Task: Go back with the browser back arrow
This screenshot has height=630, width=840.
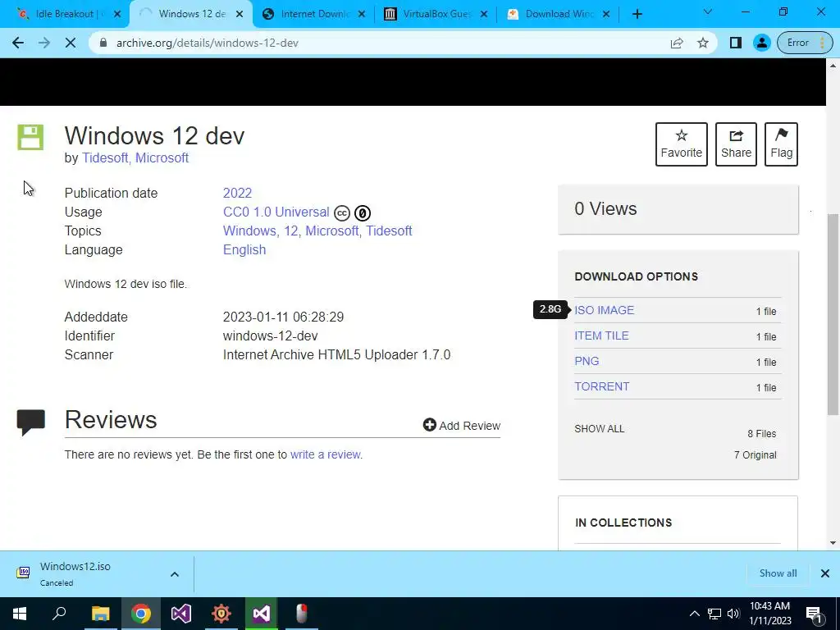Action: (x=18, y=43)
